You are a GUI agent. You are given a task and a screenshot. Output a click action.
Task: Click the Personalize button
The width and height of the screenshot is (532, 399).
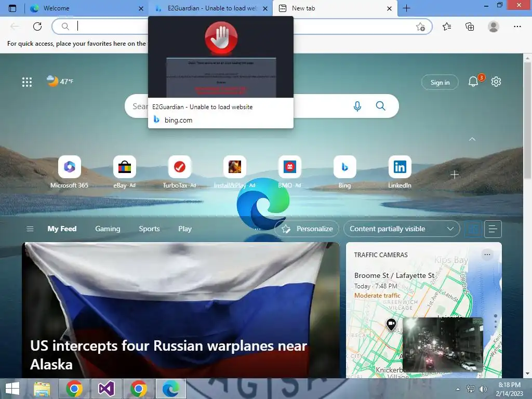[x=307, y=229]
